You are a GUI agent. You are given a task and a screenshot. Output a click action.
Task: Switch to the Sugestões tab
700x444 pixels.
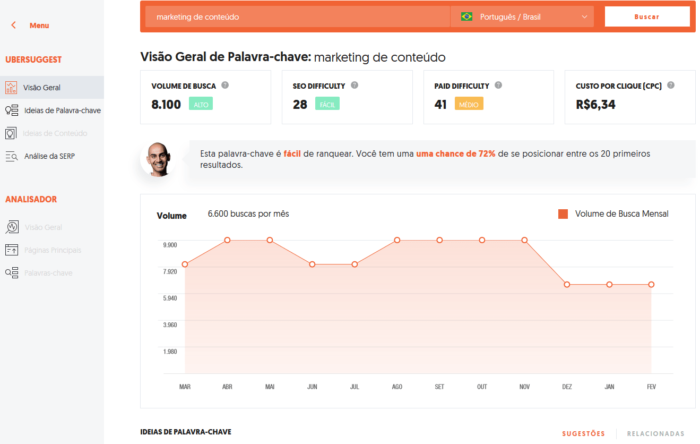click(582, 433)
